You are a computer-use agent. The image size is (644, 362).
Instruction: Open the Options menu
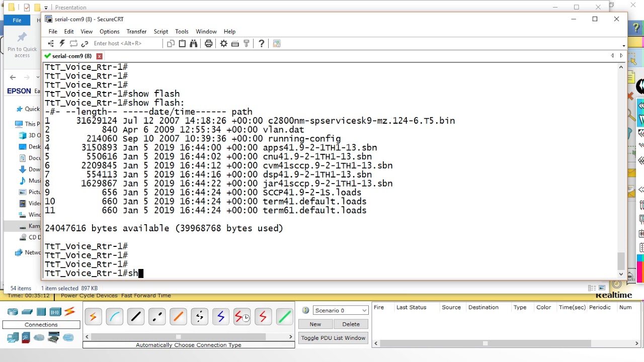click(110, 32)
